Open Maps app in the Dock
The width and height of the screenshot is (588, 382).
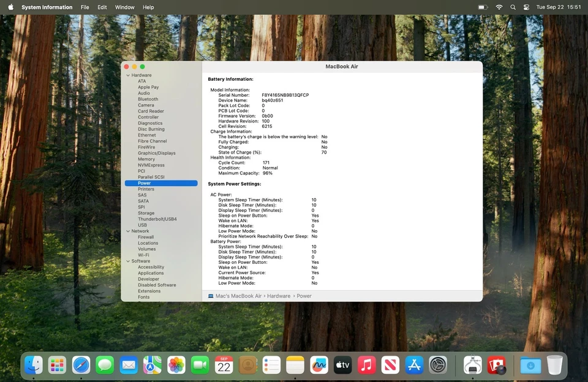coord(153,365)
